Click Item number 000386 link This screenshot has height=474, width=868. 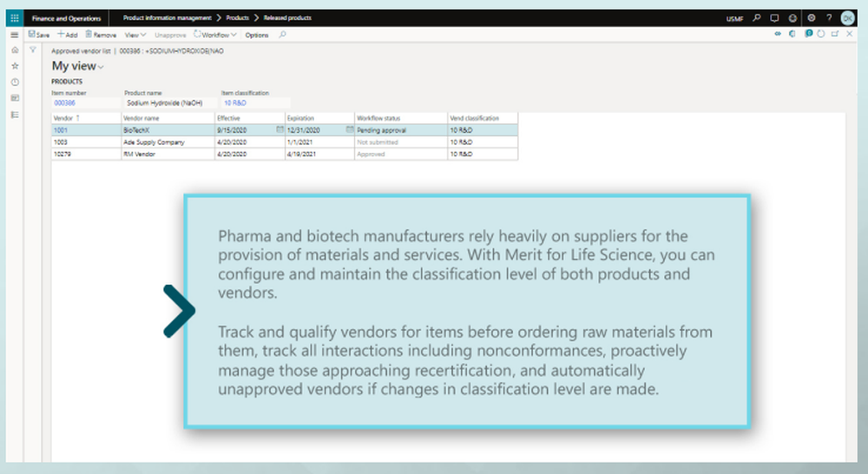tap(65, 103)
